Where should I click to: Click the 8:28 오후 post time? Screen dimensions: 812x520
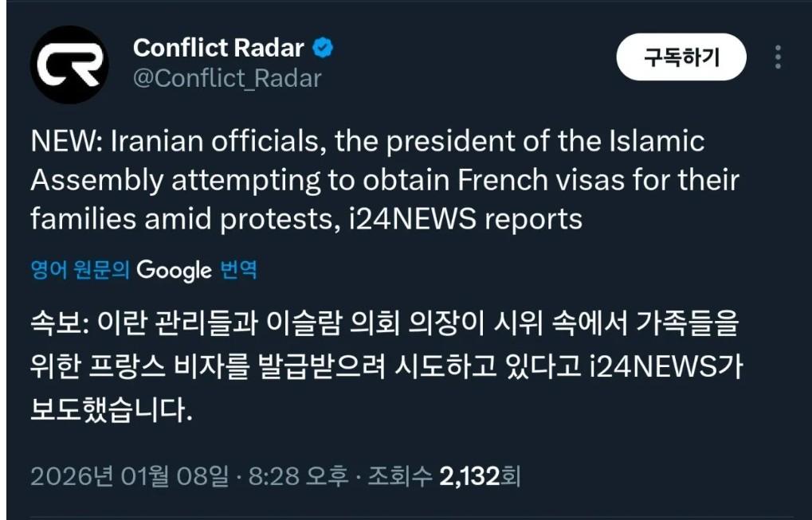298,476
